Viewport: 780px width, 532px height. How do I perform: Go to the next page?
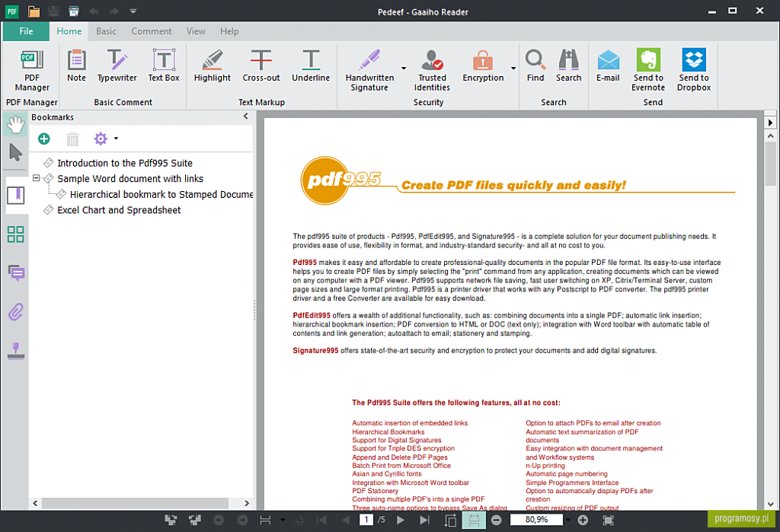coord(401,520)
